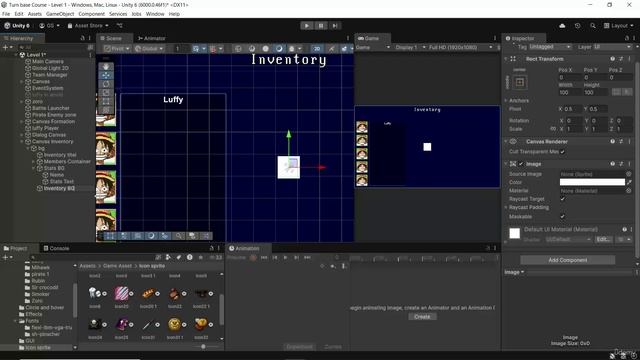Toggle the Scale constrain proportions link
Viewport: 640px width, 360px height.
point(553,129)
